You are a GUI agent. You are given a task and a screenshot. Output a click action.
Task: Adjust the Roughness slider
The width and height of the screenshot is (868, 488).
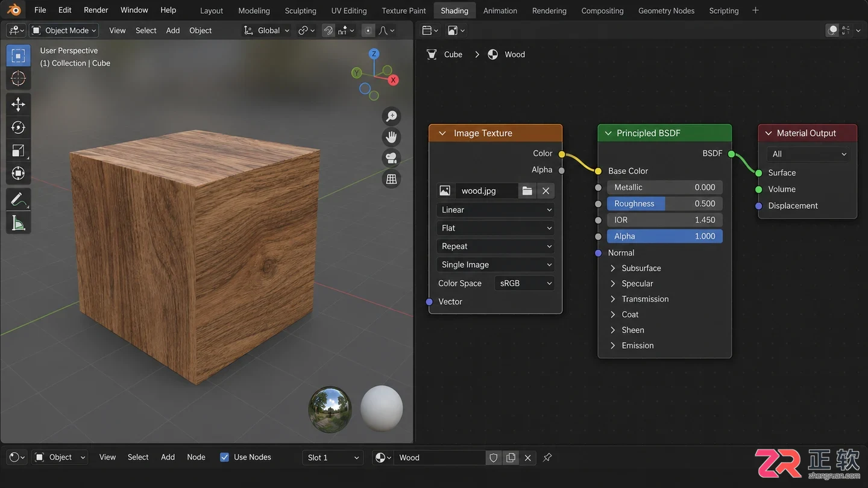[x=665, y=204]
